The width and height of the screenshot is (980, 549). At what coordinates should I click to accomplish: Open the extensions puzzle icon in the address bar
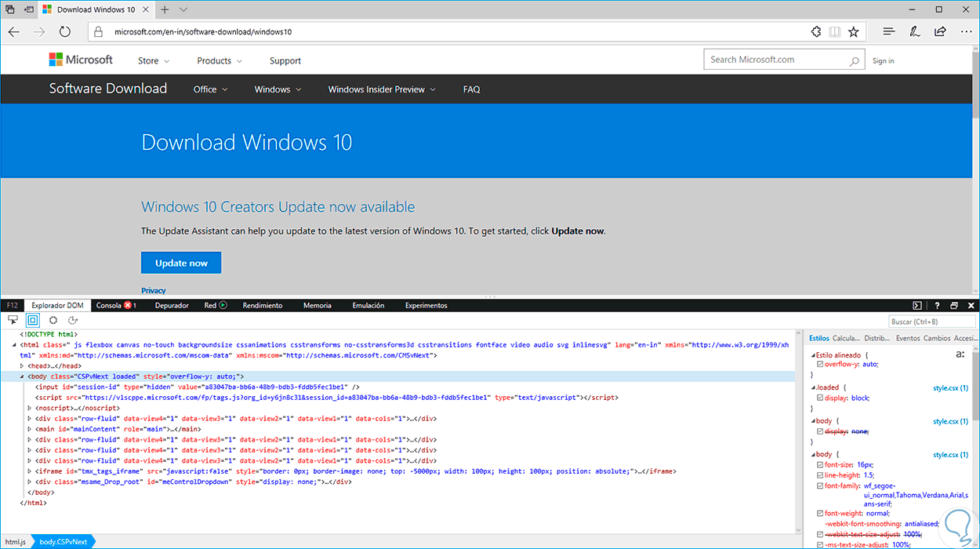pyautogui.click(x=816, y=32)
